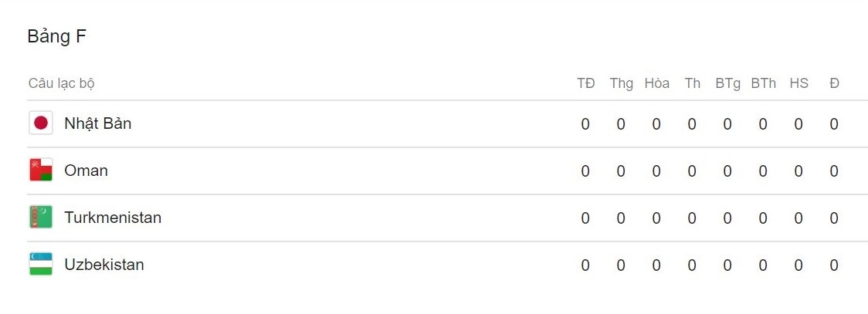Click the Japan flag icon
Screen dimensions: 868x314
coord(41,123)
